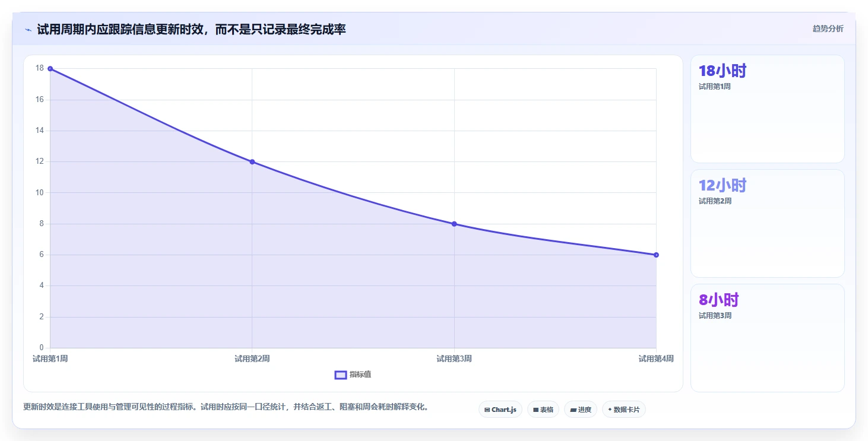Click the 试用第2周 x-axis label
The width and height of the screenshot is (868, 441).
pyautogui.click(x=252, y=358)
